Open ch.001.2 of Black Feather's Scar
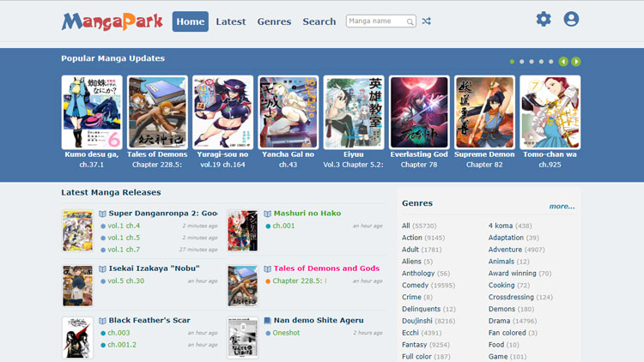 [x=122, y=345]
